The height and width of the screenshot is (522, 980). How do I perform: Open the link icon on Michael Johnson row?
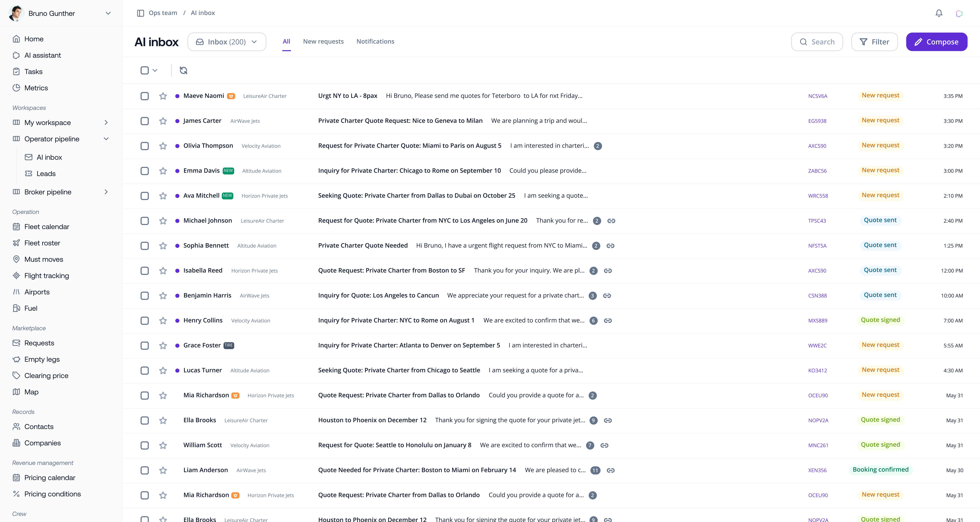coord(611,221)
